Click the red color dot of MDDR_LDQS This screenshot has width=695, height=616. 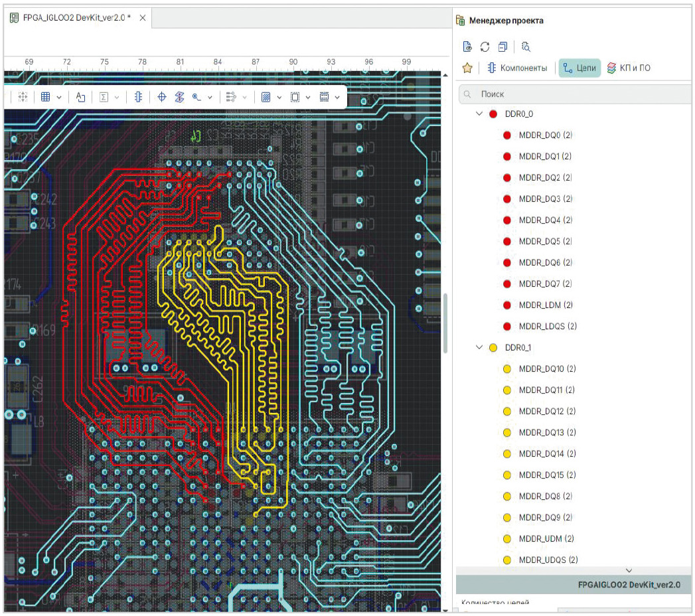pos(507,327)
